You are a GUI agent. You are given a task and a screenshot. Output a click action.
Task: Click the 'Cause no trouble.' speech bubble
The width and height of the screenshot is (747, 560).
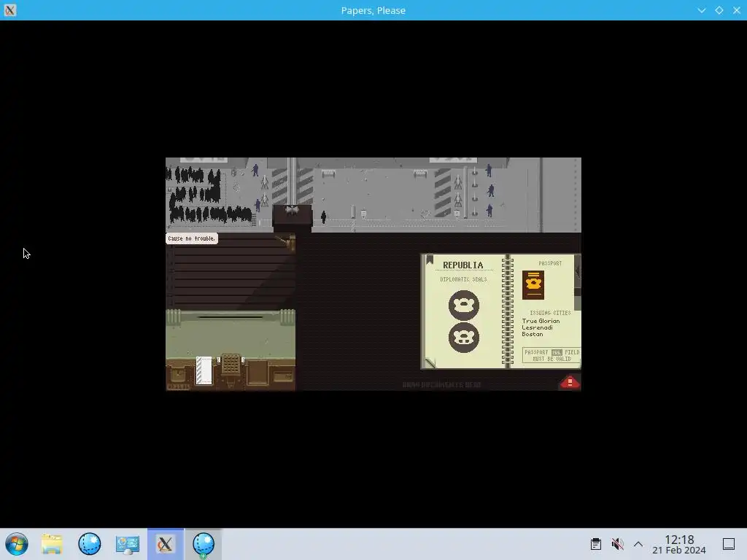[x=192, y=238]
